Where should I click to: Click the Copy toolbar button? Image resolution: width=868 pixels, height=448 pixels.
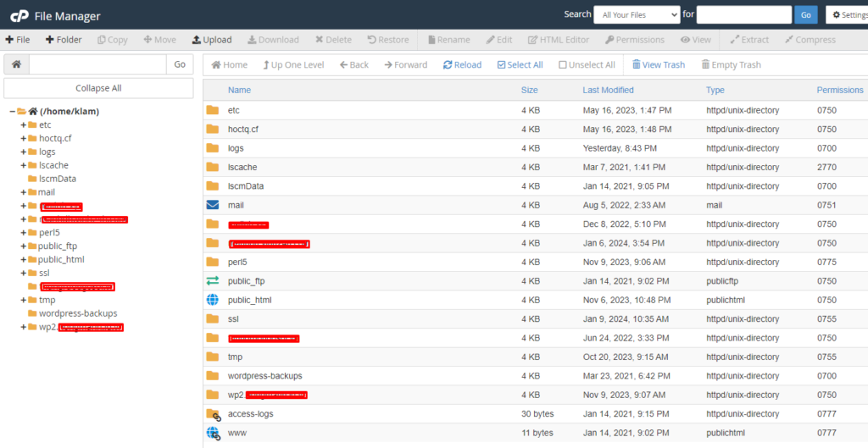pos(113,40)
